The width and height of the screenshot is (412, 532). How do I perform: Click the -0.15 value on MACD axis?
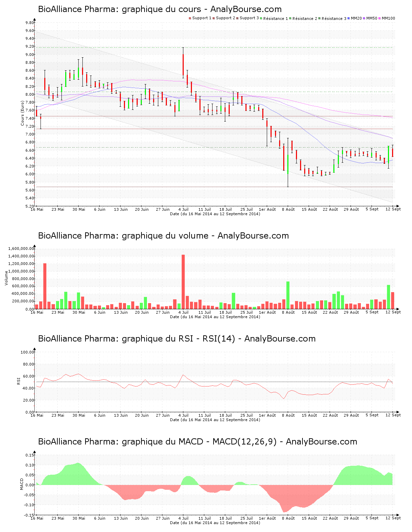click(29, 515)
